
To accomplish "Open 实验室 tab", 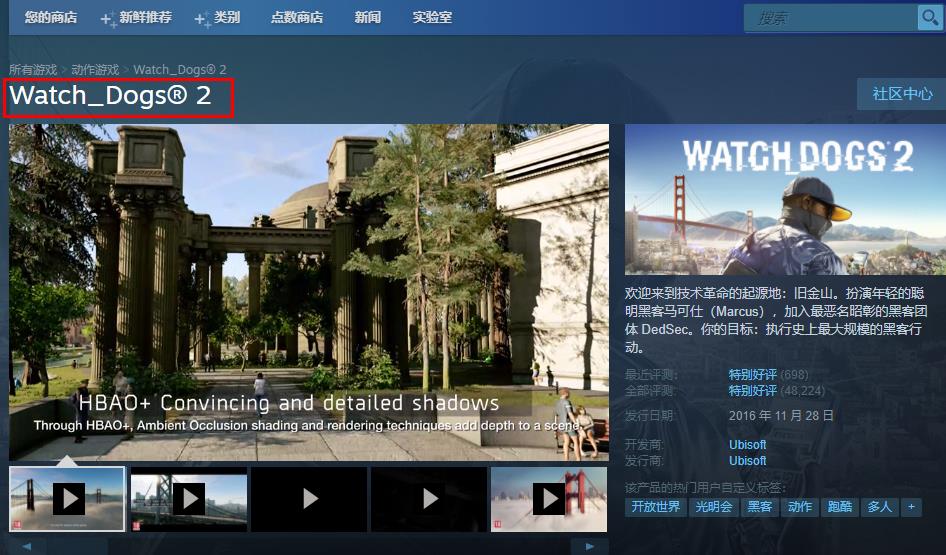I will point(432,17).
